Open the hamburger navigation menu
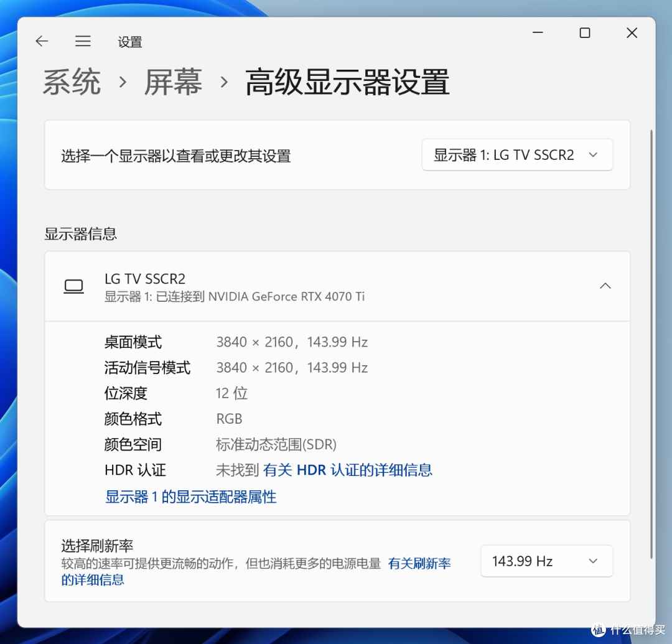 83,41
